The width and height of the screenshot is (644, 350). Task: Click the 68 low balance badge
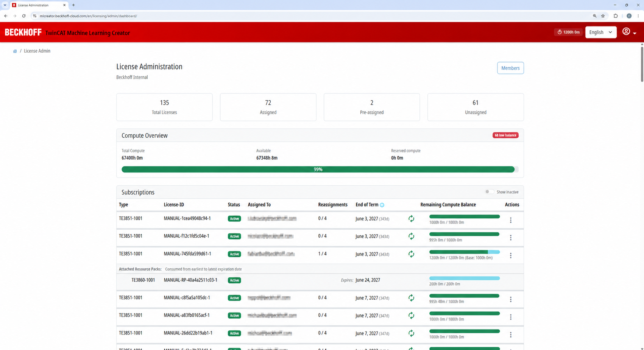point(505,135)
